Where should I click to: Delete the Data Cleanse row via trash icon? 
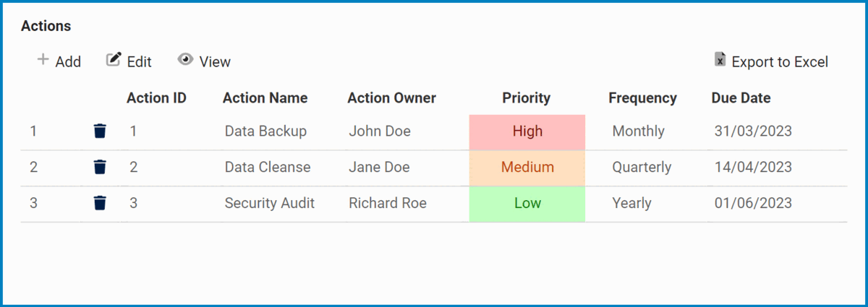point(100,167)
